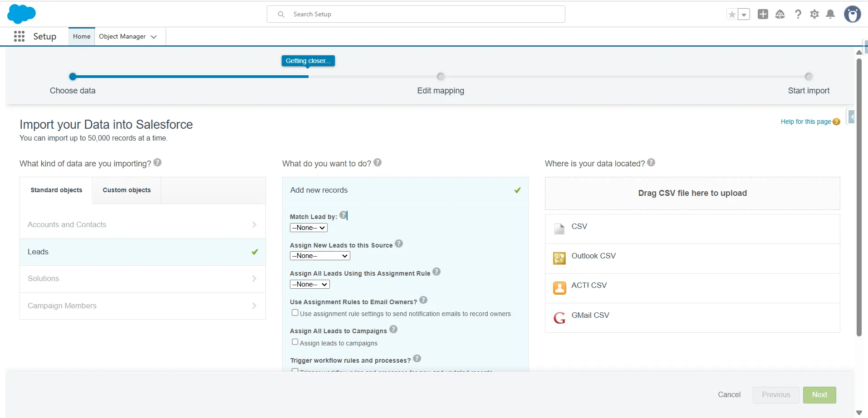The width and height of the screenshot is (868, 418).
Task: Open the Setup gear icon
Action: 814,14
